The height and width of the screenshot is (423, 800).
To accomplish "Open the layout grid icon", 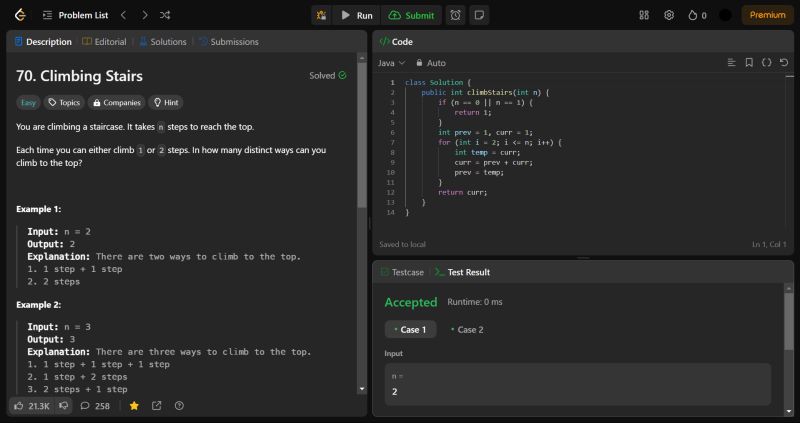I will [x=644, y=15].
